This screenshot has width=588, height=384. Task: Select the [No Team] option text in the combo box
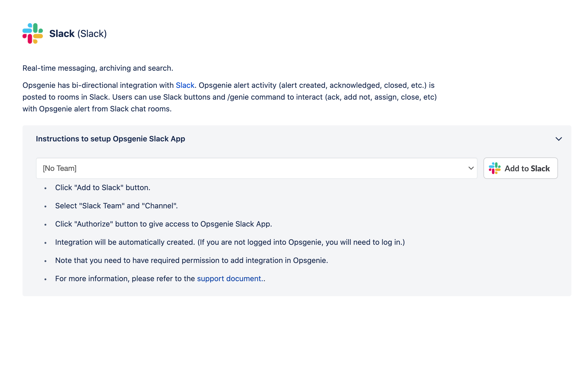[x=59, y=168]
